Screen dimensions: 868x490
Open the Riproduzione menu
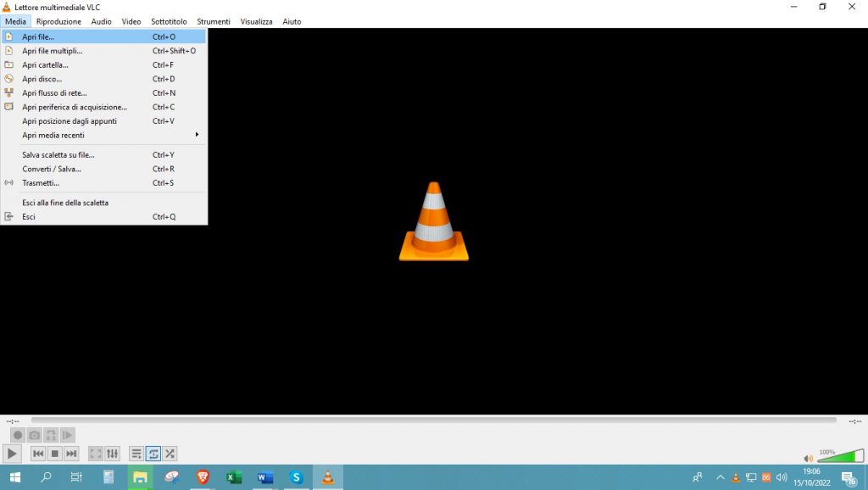[x=58, y=21]
